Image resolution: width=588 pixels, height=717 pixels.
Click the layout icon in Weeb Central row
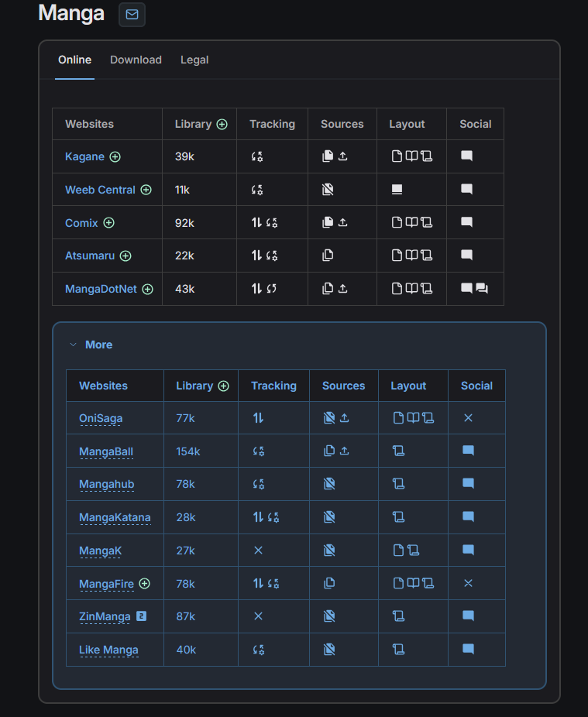pyautogui.click(x=397, y=189)
